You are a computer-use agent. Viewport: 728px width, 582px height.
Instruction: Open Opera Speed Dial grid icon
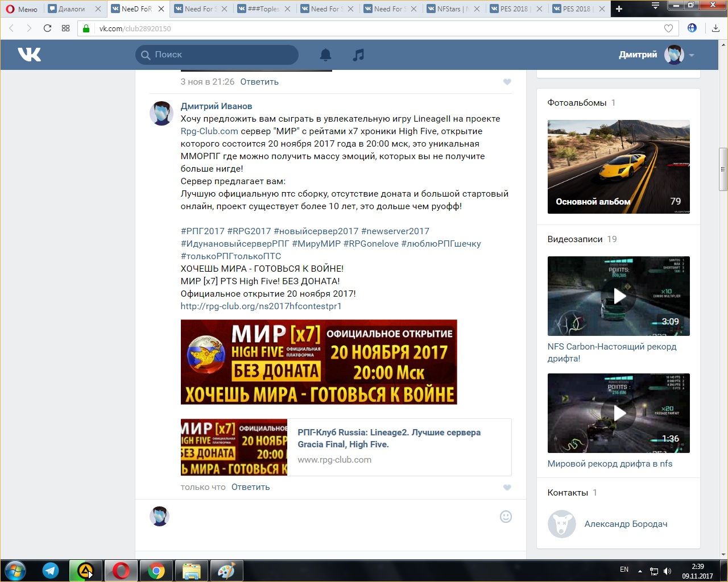[65, 28]
